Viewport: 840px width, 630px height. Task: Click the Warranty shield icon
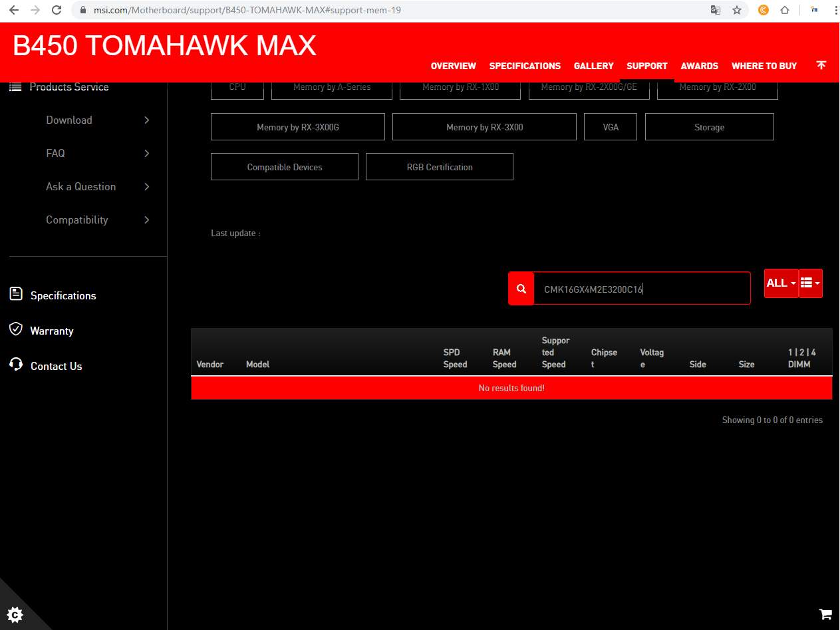tap(16, 329)
